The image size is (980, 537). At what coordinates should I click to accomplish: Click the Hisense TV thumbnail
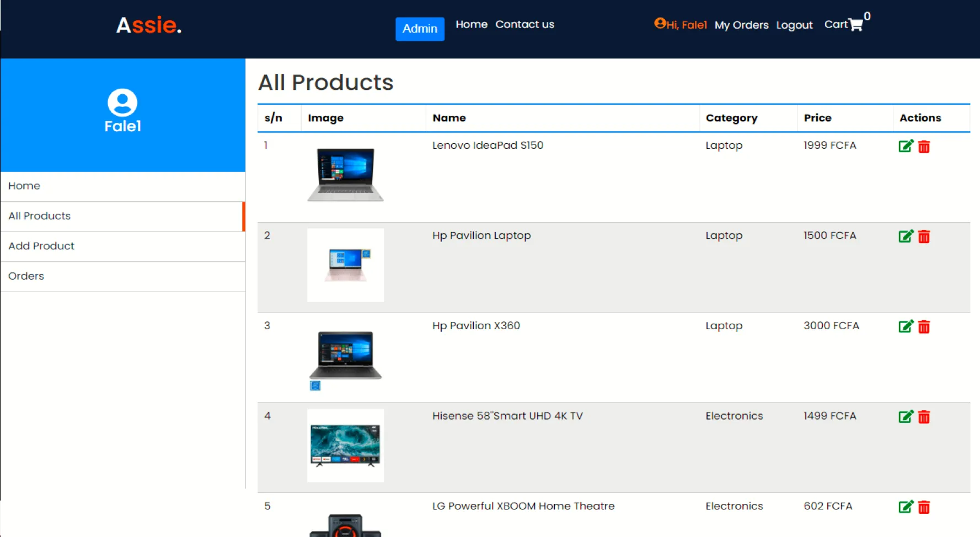[x=345, y=445]
